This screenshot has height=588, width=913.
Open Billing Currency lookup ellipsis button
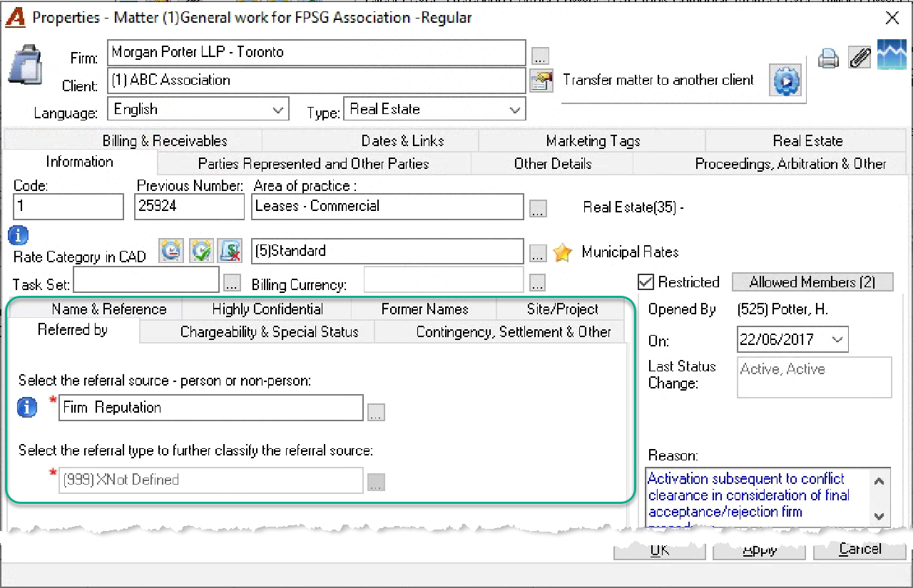[x=539, y=283]
